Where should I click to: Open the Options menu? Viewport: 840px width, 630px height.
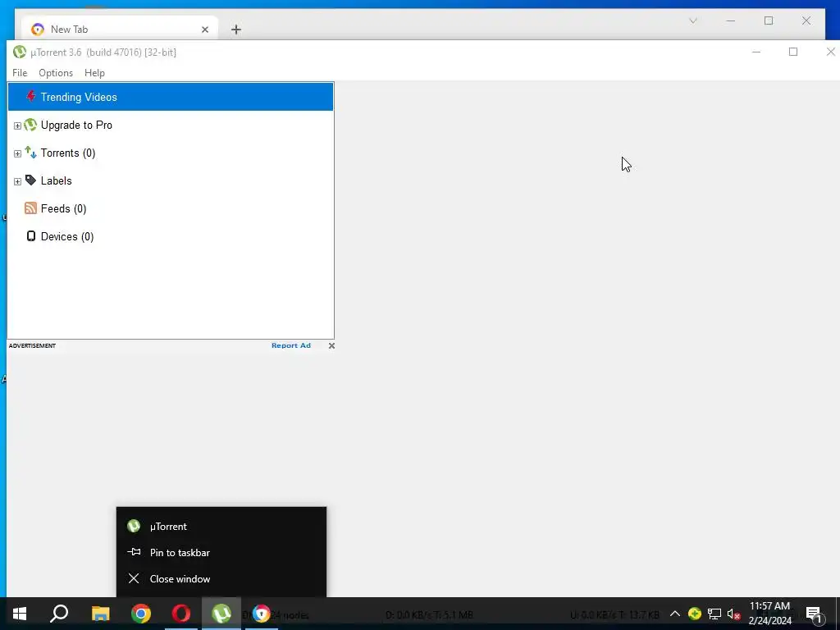[56, 73]
